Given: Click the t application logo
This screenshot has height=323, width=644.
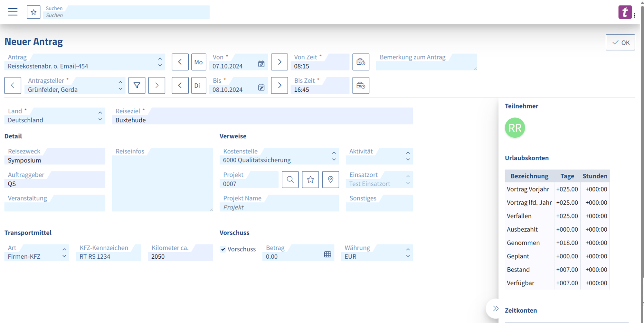Looking at the screenshot, I should click(x=625, y=12).
